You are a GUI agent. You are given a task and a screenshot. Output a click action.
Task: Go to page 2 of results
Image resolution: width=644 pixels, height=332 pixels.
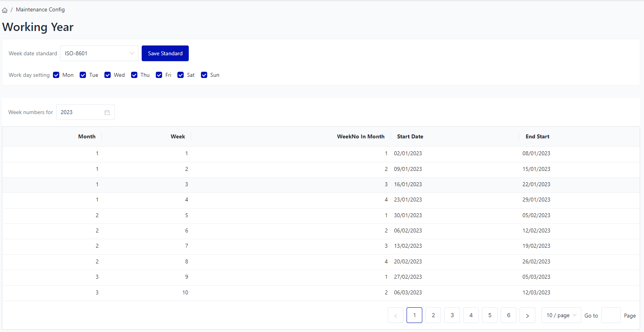[x=433, y=316]
